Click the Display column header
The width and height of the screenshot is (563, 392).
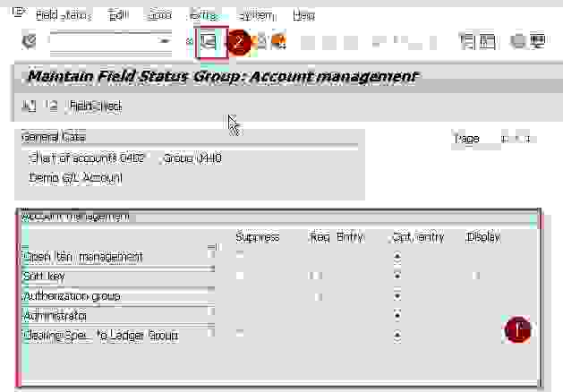pyautogui.click(x=482, y=237)
